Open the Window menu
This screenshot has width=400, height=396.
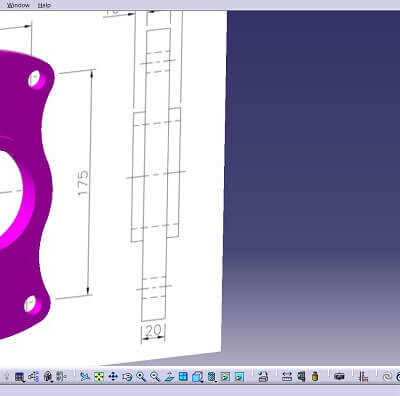18,5
